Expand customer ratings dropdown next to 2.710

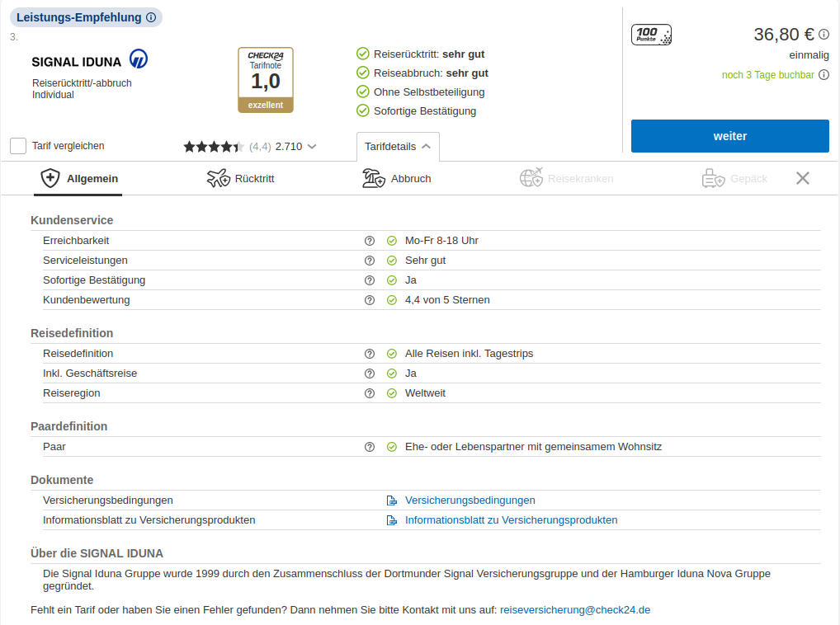312,147
